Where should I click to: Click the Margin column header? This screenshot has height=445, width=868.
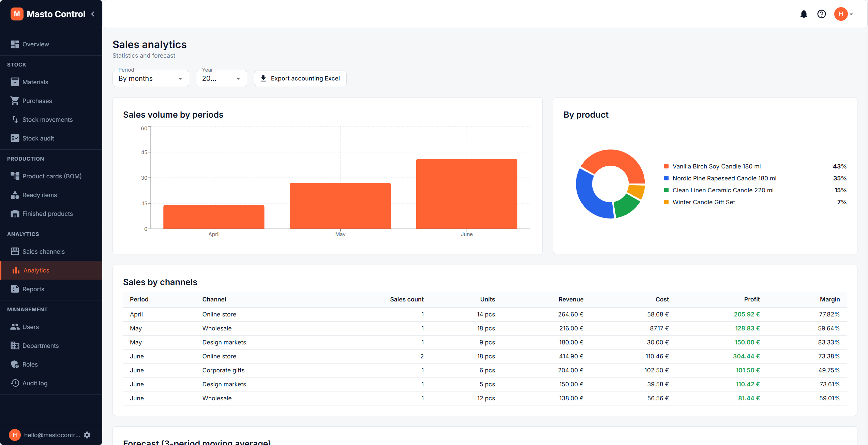tap(829, 299)
